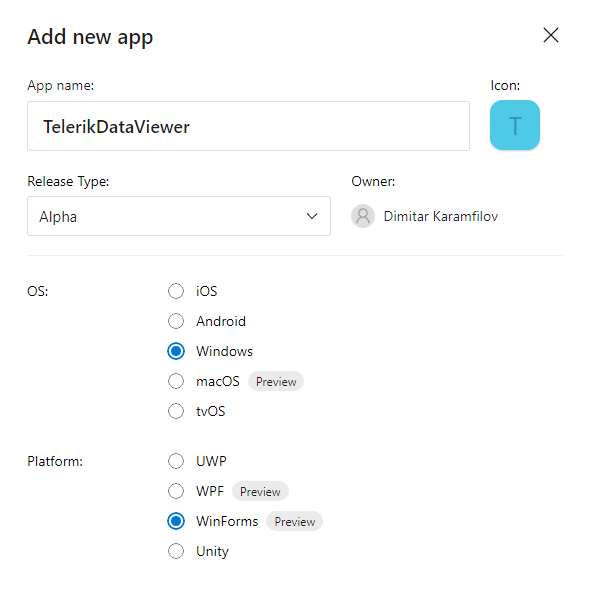
Task: Click the Add new app title
Action: pyautogui.click(x=90, y=37)
